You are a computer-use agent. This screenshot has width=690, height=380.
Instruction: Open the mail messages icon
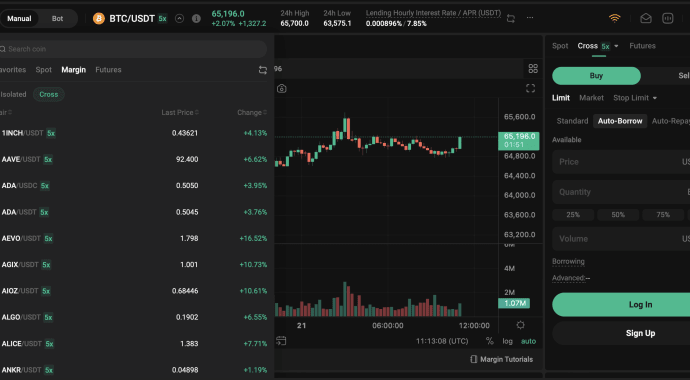(x=646, y=18)
